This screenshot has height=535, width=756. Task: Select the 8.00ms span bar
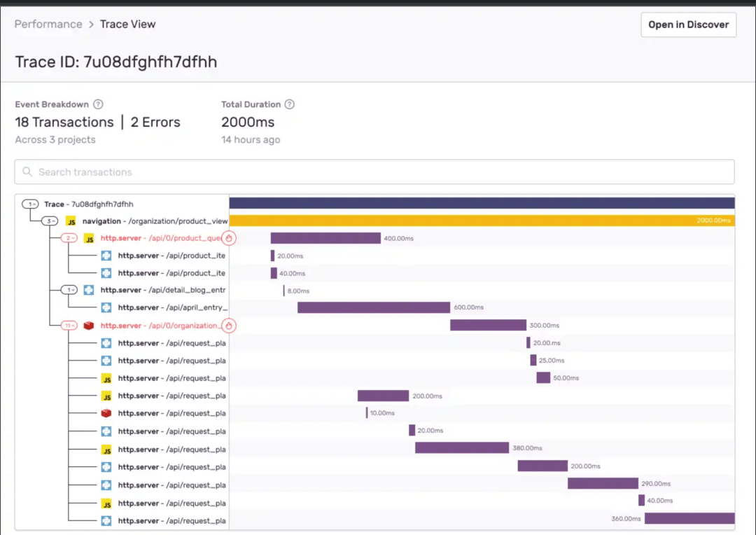point(284,291)
